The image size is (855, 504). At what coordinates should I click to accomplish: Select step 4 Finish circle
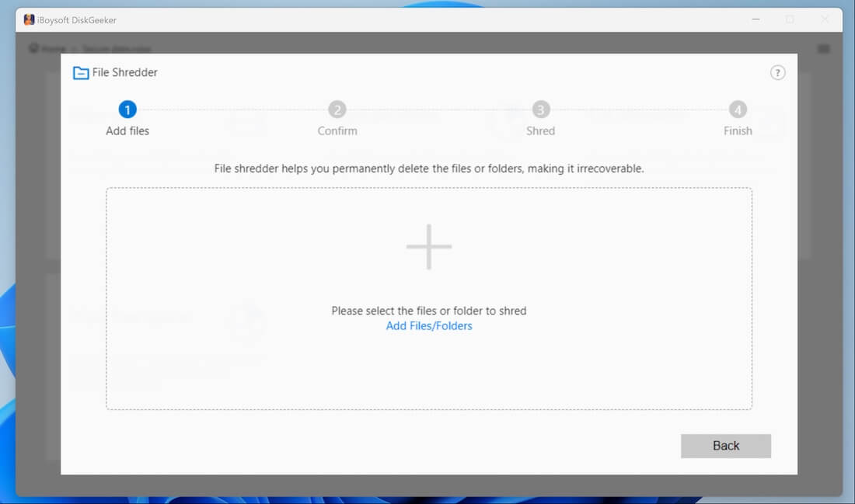(x=738, y=109)
